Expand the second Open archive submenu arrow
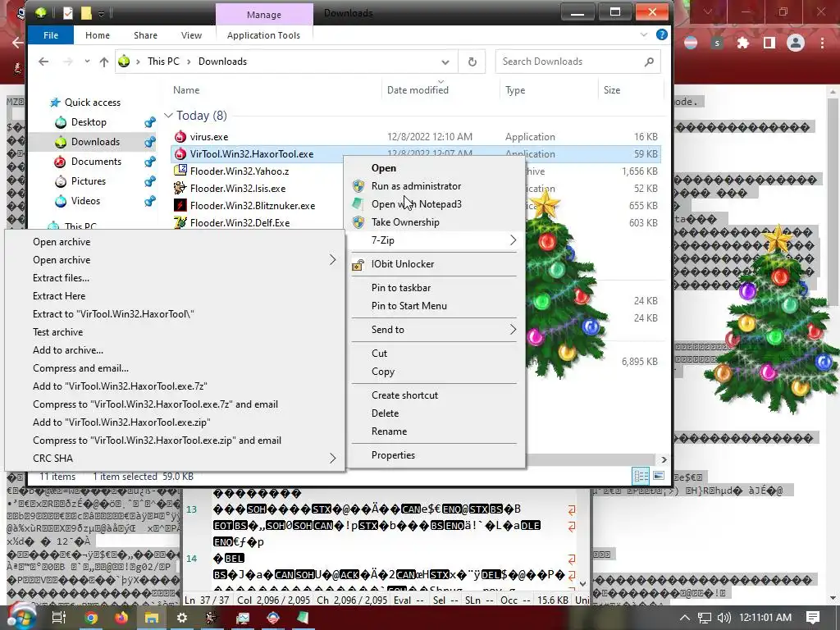The image size is (840, 630). pyautogui.click(x=333, y=260)
